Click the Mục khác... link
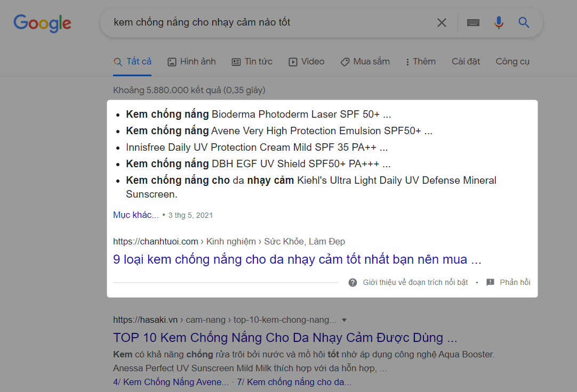Viewport: 577px width, 392px height. click(x=136, y=215)
